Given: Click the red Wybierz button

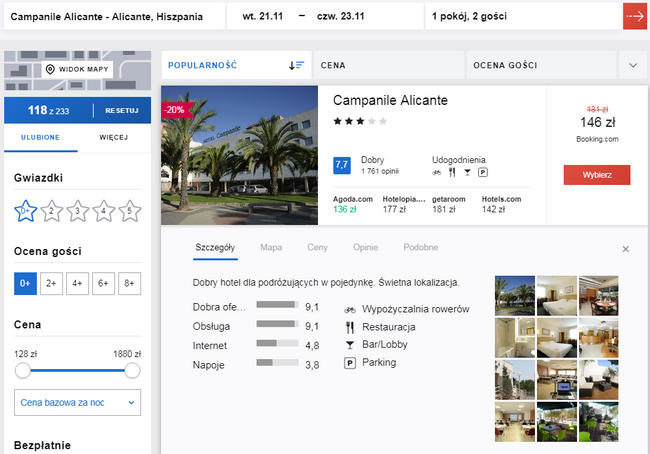Looking at the screenshot, I should coord(596,175).
